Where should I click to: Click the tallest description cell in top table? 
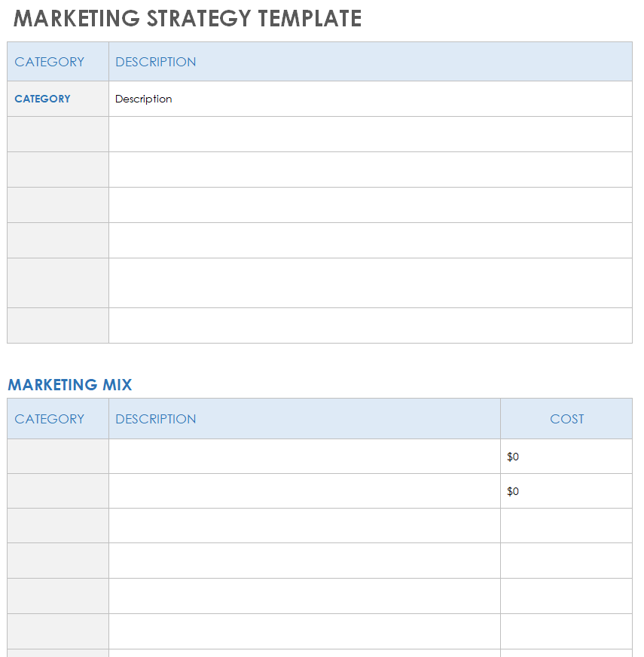pos(370,283)
